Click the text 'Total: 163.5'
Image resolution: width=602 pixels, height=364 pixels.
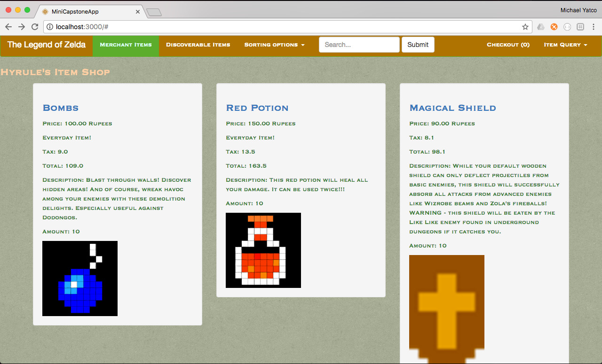(246, 166)
